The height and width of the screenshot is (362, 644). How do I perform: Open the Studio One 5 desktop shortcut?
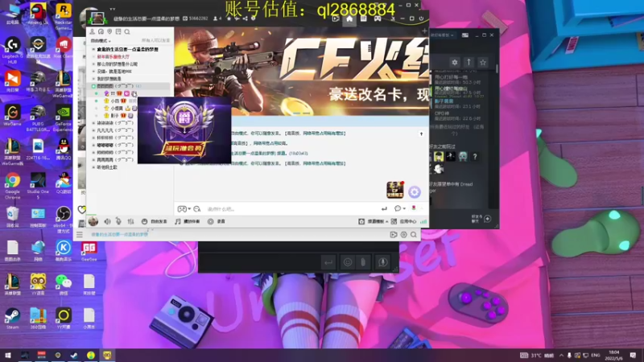[38, 186]
